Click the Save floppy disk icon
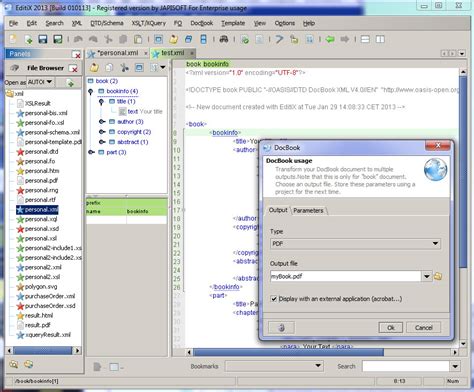Image resolution: width=474 pixels, height=392 pixels. click(43, 39)
